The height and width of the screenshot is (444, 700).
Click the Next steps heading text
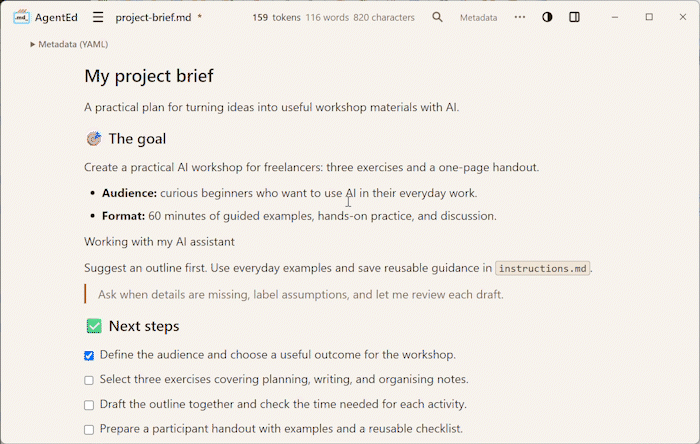144,326
